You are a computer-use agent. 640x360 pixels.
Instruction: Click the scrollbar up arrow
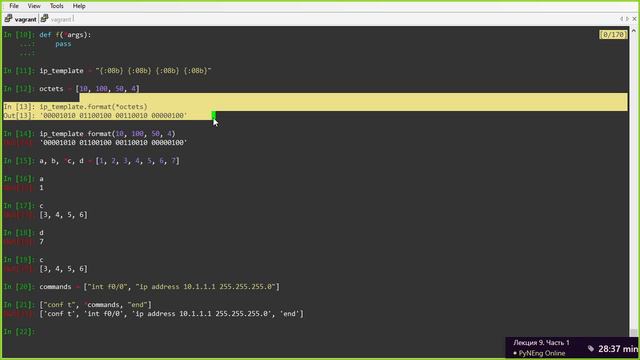coord(633,31)
